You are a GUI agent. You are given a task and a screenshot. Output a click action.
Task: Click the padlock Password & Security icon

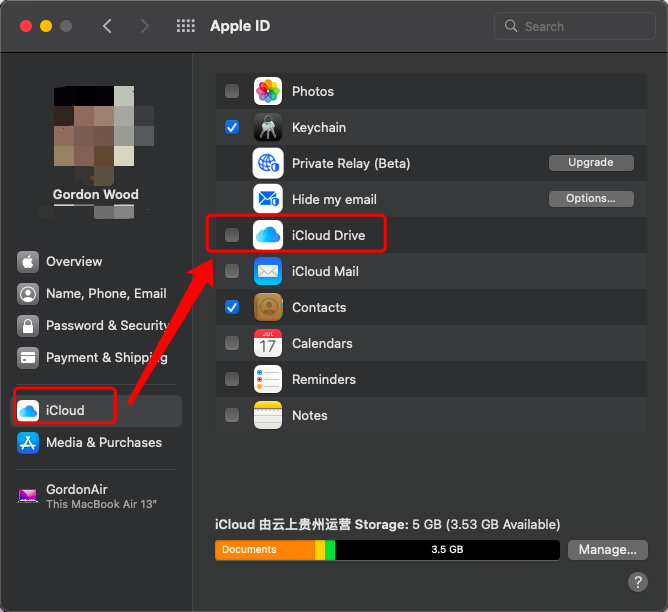tap(28, 326)
